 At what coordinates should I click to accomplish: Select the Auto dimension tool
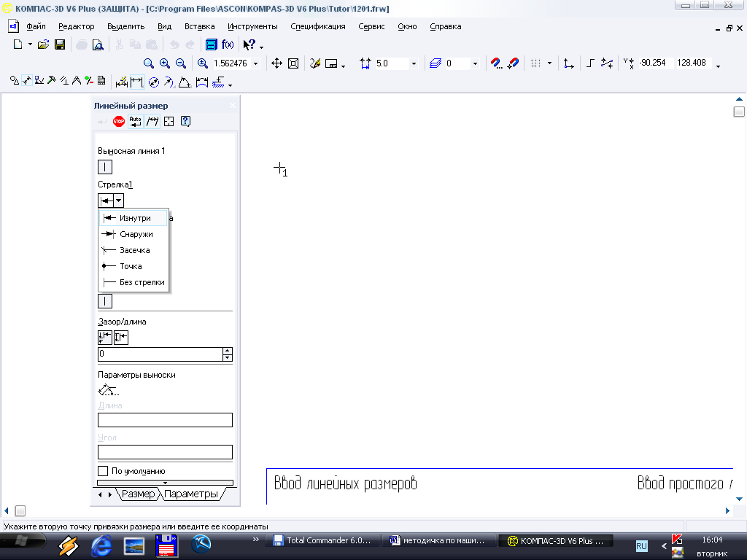122,82
